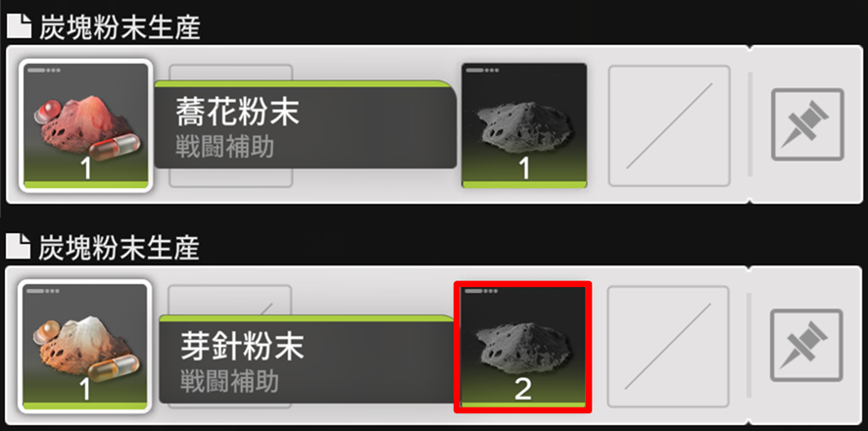The width and height of the screenshot is (868, 431).
Task: Click the red-highlighted charcoal powder output showing 2
Action: [523, 347]
